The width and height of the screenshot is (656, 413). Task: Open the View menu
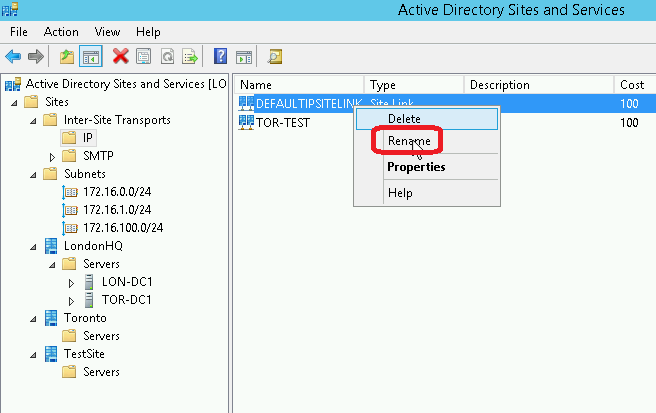[107, 32]
